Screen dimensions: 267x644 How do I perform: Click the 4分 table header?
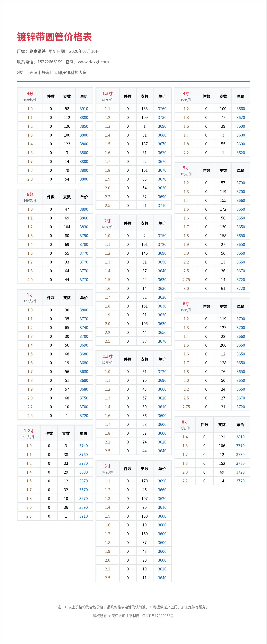30,96
